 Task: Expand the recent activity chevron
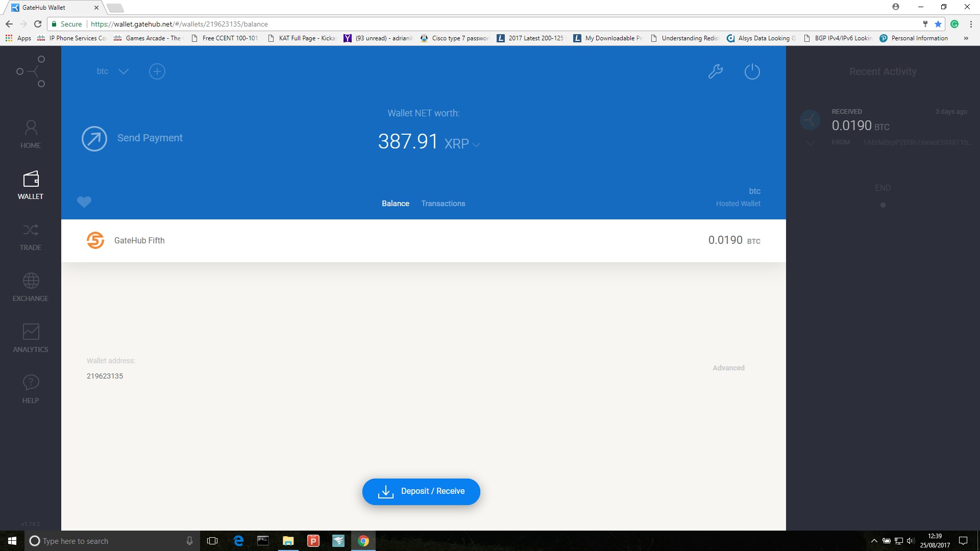coord(811,143)
